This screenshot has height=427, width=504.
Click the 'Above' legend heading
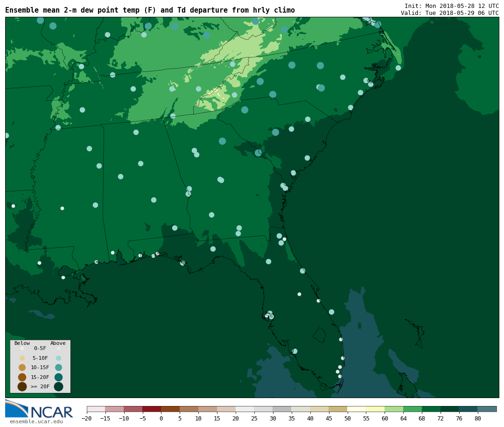[58, 343]
